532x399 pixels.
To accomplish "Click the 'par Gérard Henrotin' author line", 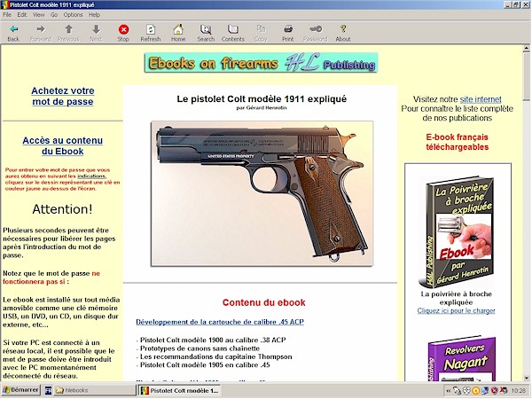I will click(x=262, y=108).
